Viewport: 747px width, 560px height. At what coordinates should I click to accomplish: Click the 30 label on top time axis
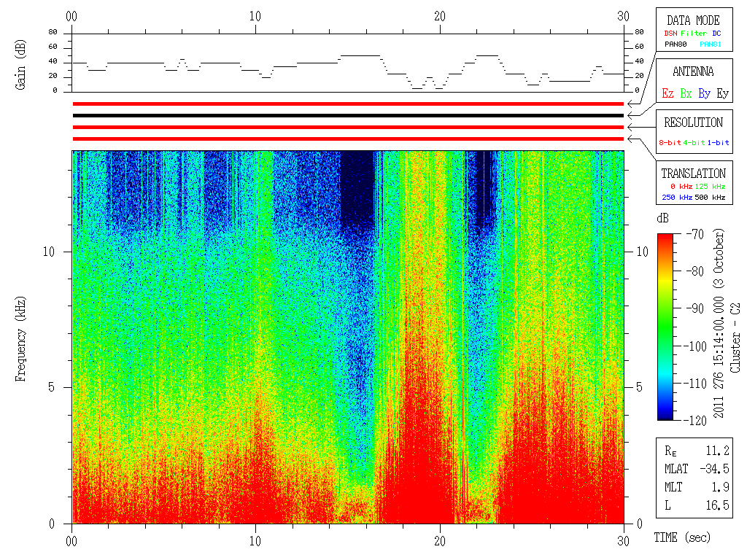[623, 16]
